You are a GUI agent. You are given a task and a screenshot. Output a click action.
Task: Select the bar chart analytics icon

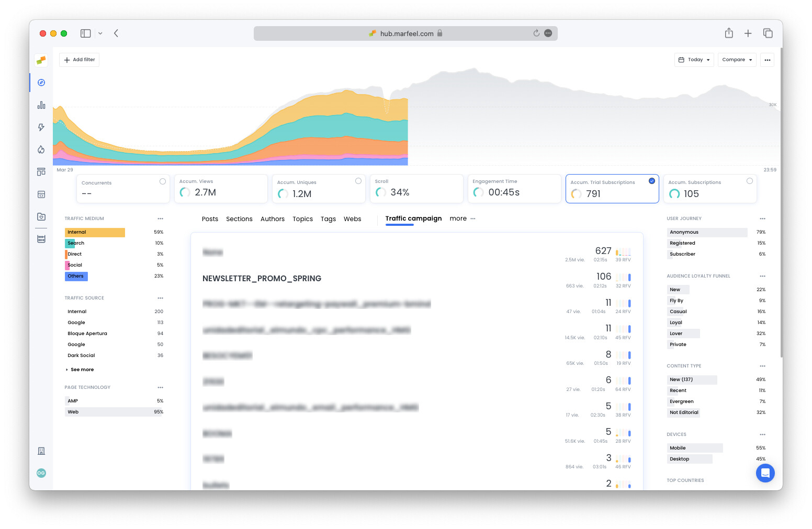pyautogui.click(x=41, y=105)
